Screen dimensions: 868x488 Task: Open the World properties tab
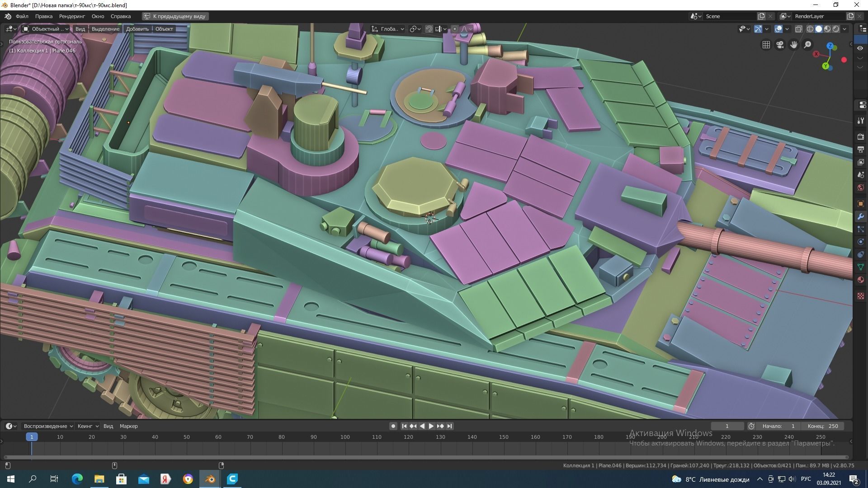(860, 188)
